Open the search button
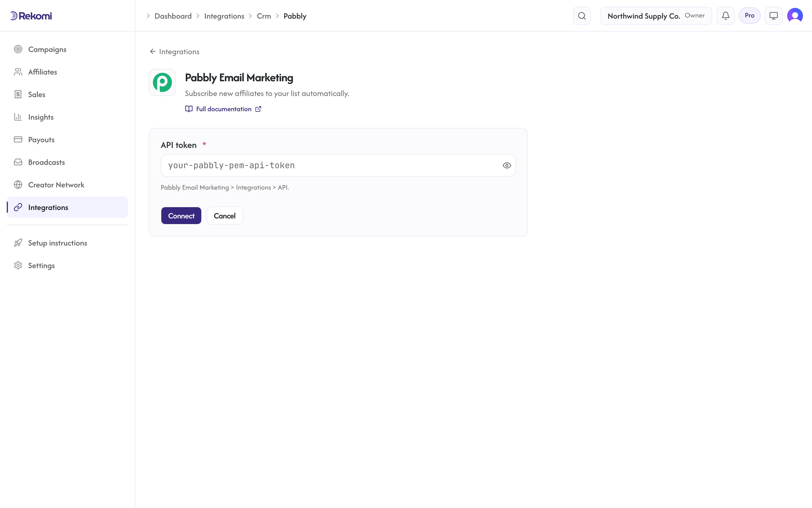The width and height of the screenshot is (812, 508). [x=582, y=16]
